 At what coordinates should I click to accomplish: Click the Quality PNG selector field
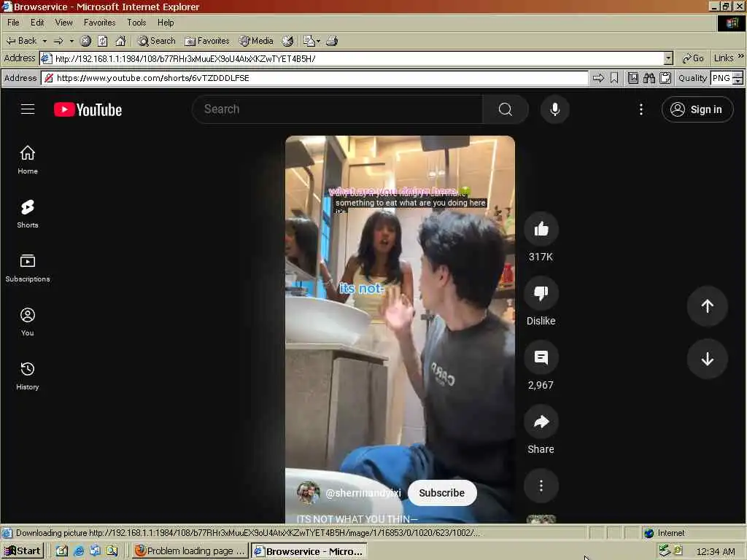[721, 78]
